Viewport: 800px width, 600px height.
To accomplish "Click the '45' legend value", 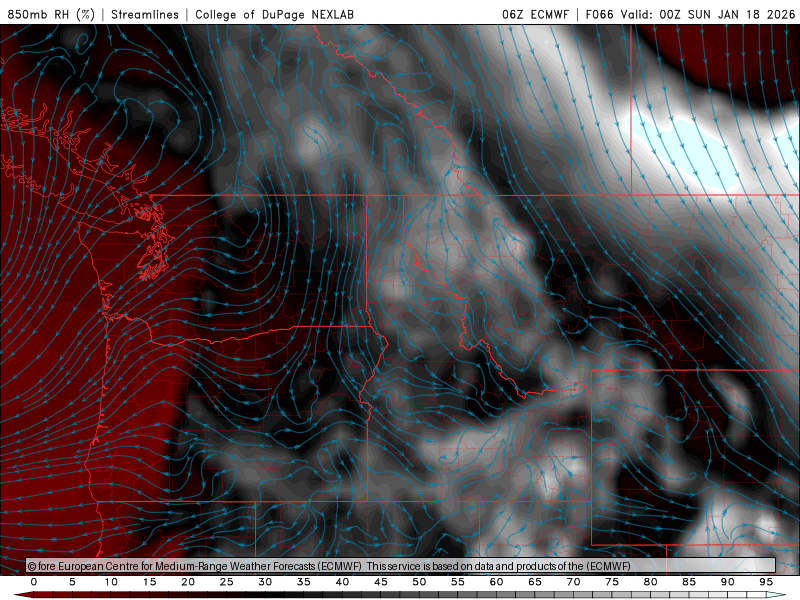I will tap(381, 582).
